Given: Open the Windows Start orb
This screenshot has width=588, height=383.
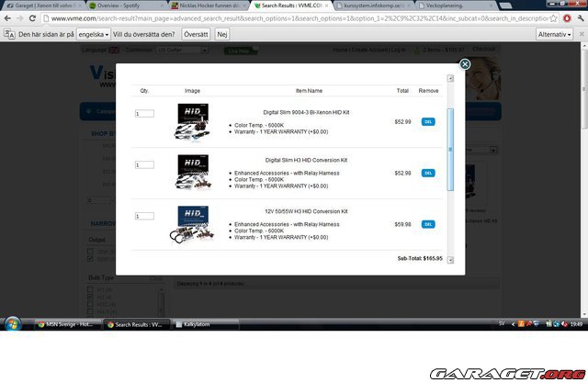Looking at the screenshot, I should 14,323.
